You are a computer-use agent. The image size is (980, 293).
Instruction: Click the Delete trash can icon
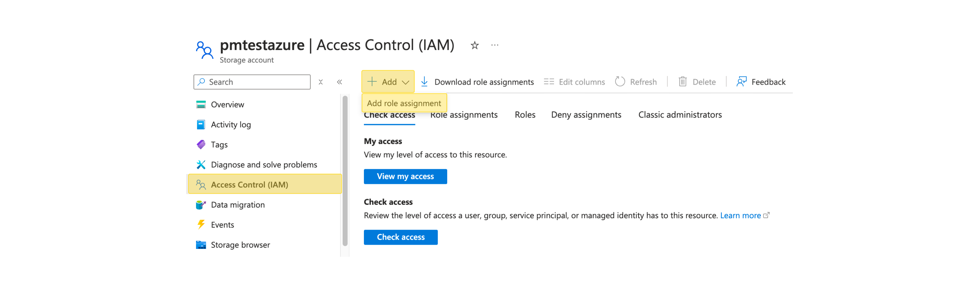click(x=682, y=81)
